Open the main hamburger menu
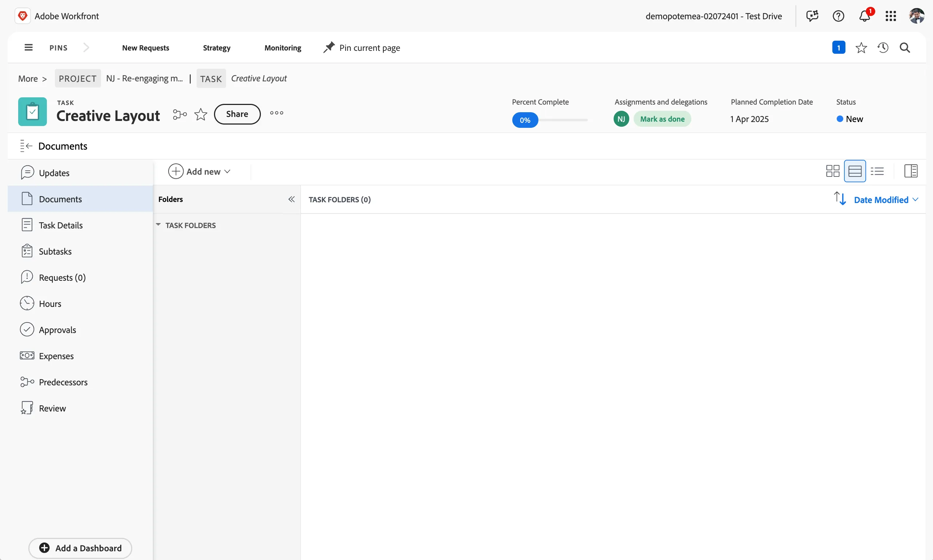 tap(28, 48)
